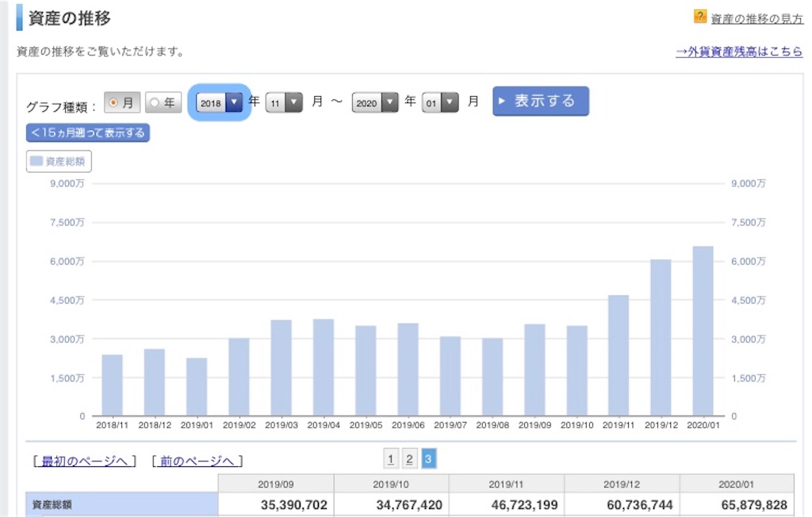Click the 2019/10 table column header
812x517 pixels.
pos(392,484)
